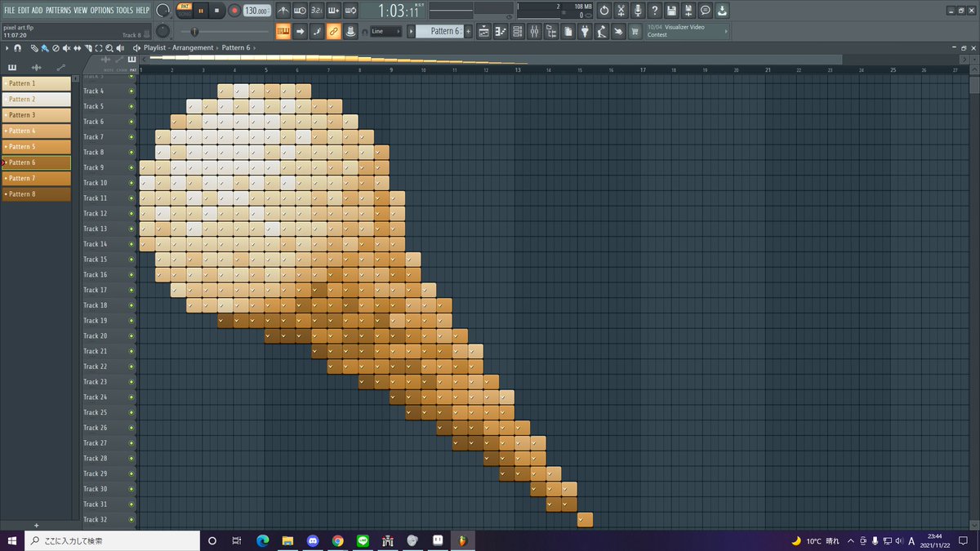Select the Slice tool in Playlist
980x551 pixels.
[87, 48]
